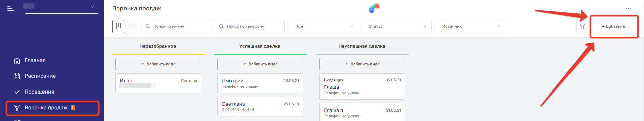Add lead in Успешная сделка column
The image size is (644, 121).
coord(260,64)
